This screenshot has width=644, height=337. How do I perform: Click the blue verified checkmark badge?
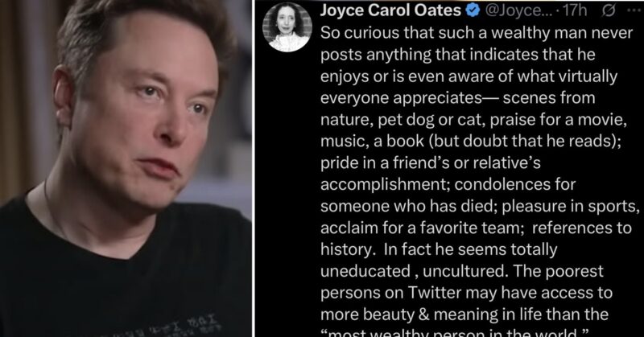pyautogui.click(x=473, y=10)
